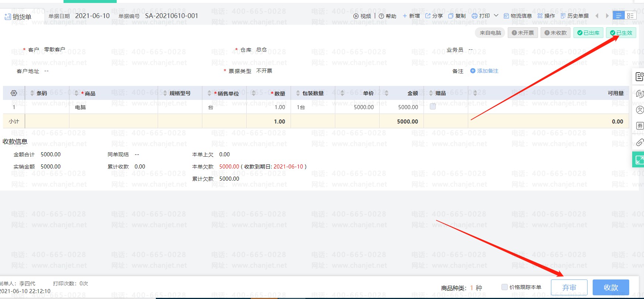Click the 未开票 status badge
644x299 pixels.
pos(523,33)
